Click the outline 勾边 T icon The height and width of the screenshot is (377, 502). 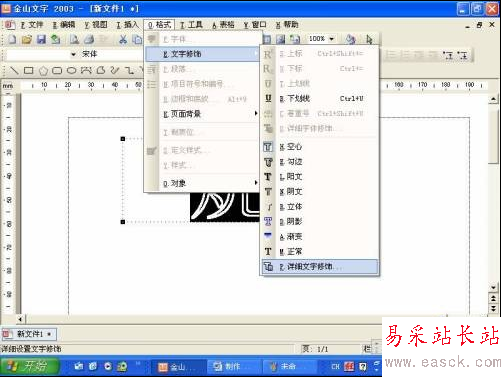[268, 162]
